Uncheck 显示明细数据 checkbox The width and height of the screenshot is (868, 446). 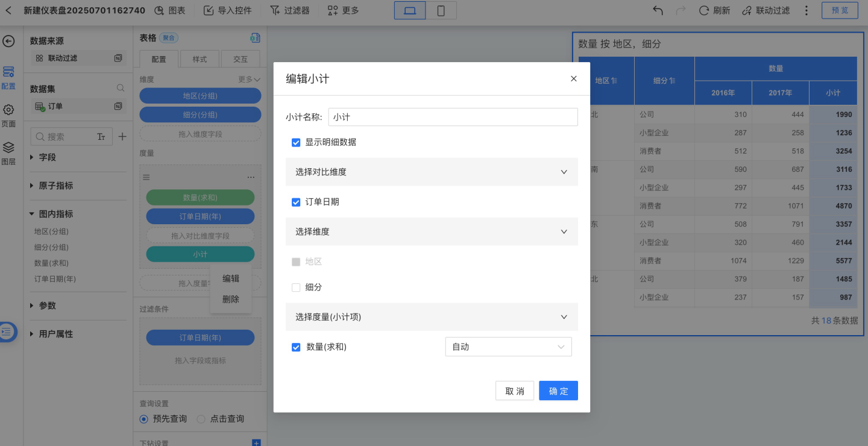click(296, 142)
